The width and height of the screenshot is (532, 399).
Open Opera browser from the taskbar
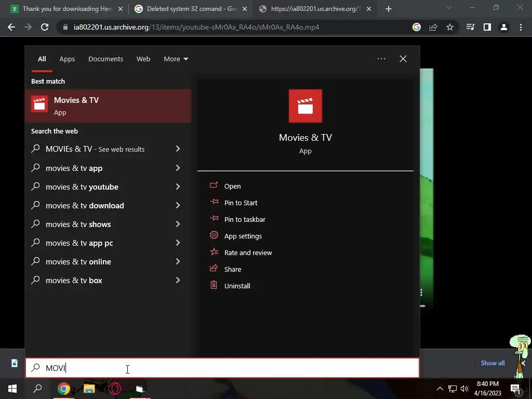(x=115, y=389)
